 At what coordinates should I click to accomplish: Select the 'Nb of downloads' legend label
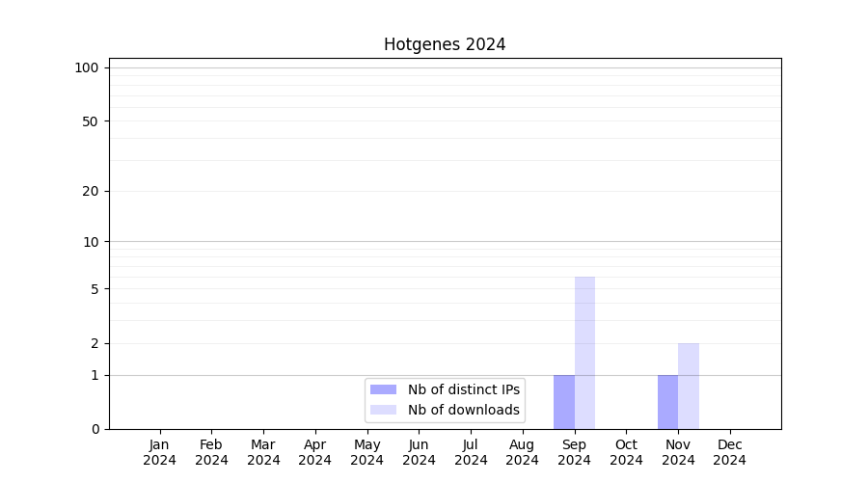coord(463,410)
